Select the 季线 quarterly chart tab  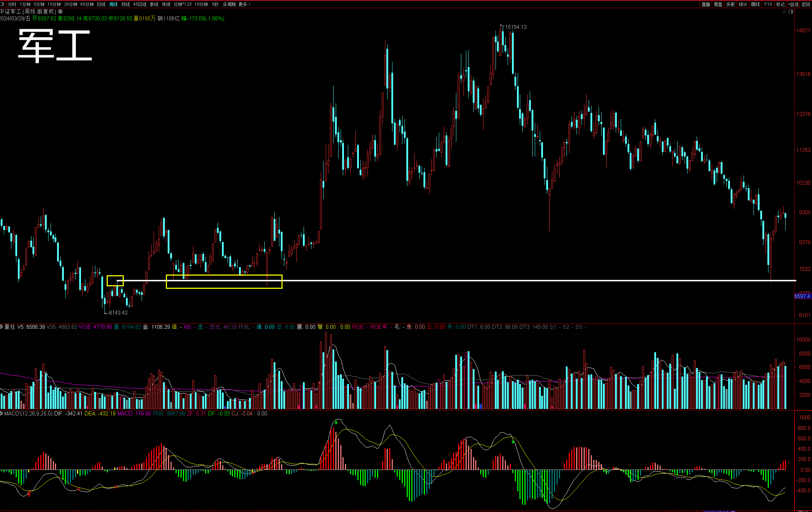154,4
